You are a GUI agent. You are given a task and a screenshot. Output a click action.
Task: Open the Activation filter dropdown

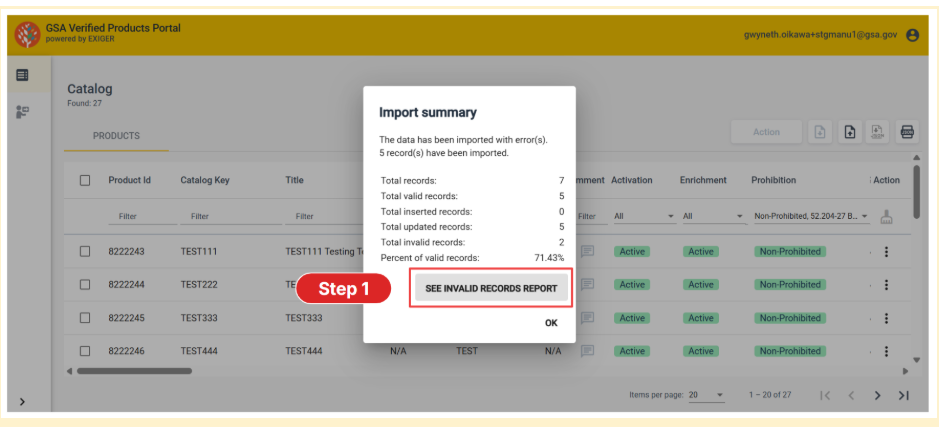(643, 216)
